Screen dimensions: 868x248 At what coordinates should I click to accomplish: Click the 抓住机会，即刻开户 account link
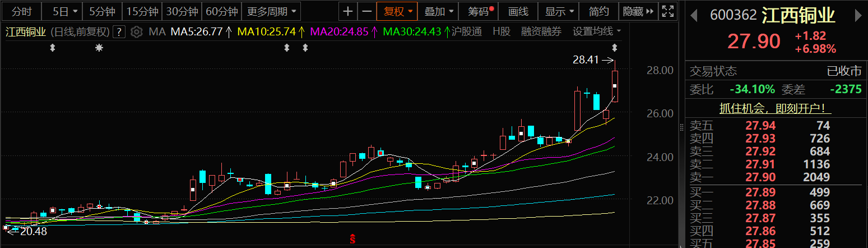tap(775, 109)
